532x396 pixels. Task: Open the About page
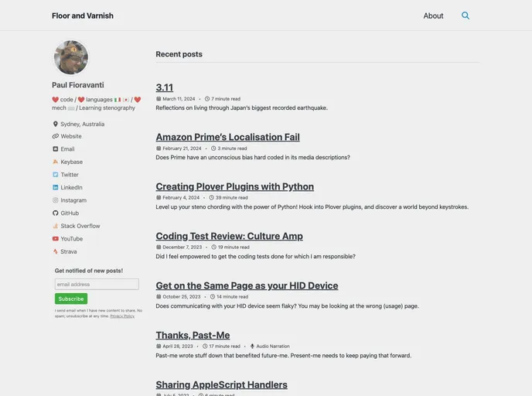pos(433,15)
